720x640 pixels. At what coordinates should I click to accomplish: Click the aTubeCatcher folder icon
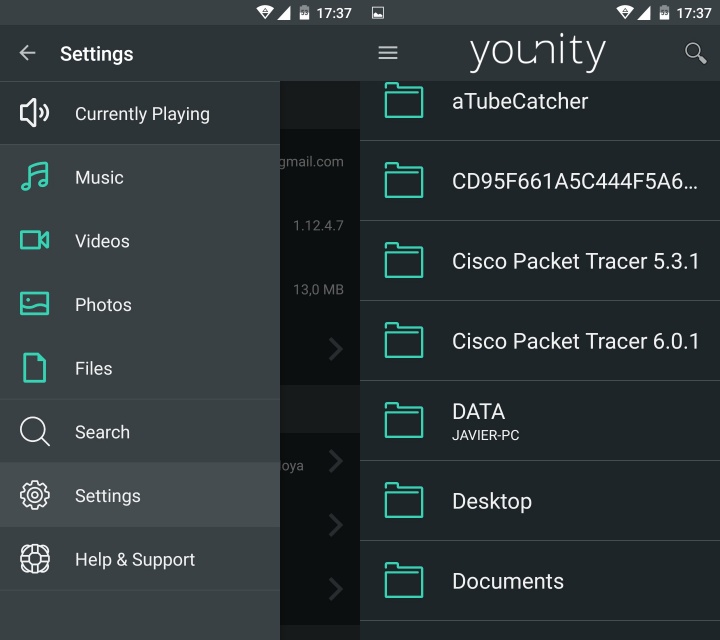pos(404,101)
